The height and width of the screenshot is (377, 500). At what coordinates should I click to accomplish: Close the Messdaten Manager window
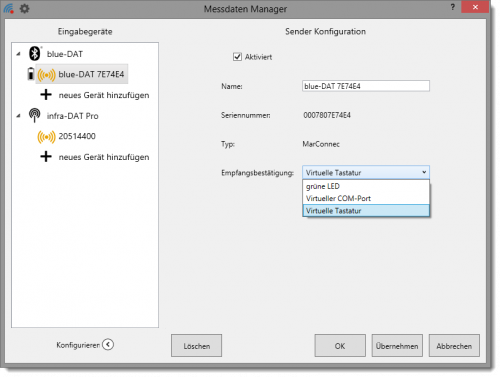[x=475, y=7]
